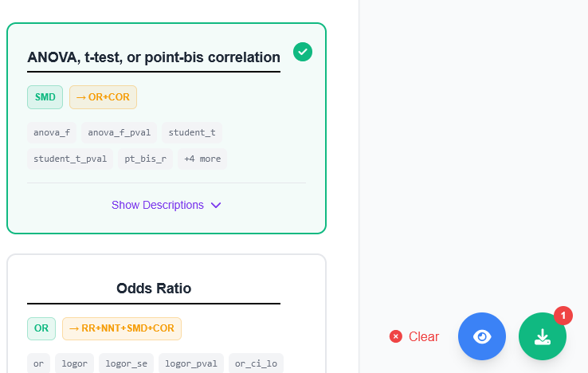Select the Odds Ratio card title
The height and width of the screenshot is (373, 588).
tap(154, 288)
